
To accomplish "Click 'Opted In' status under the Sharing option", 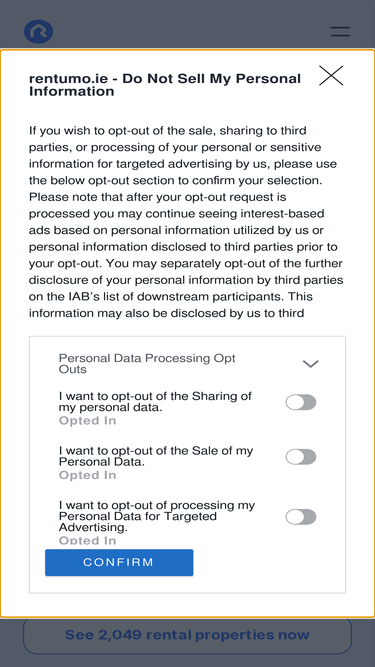I will tap(88, 421).
